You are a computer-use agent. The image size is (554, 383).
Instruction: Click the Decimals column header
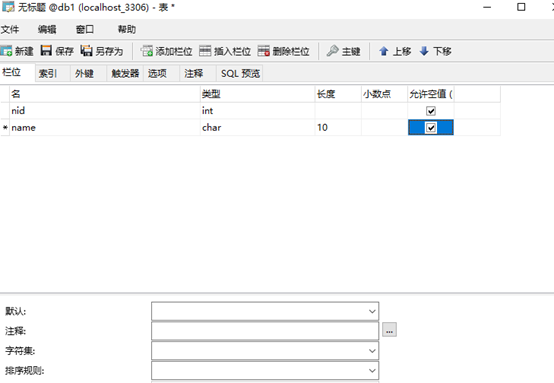pyautogui.click(x=384, y=94)
